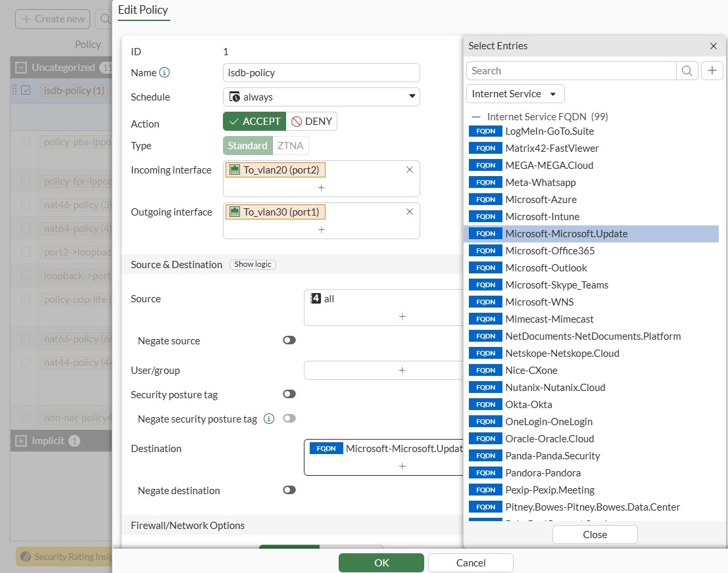Toggle Negate destination switch
Image resolution: width=728 pixels, height=573 pixels.
(289, 490)
